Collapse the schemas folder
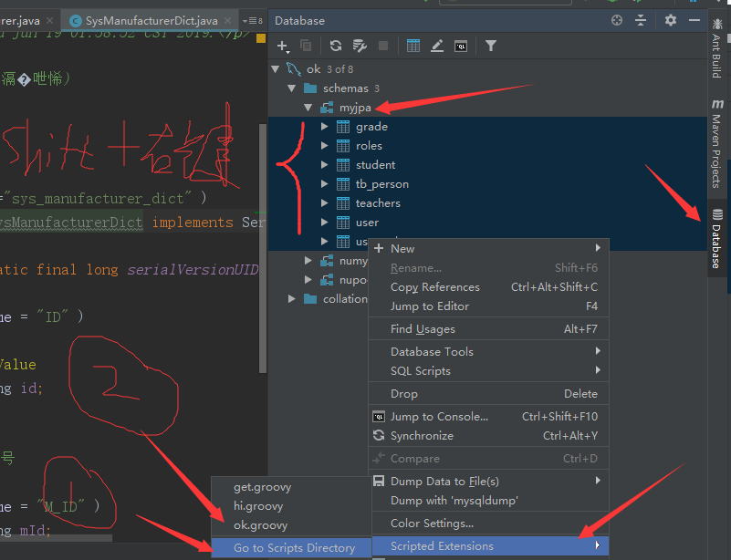The image size is (731, 560). pyautogui.click(x=292, y=88)
